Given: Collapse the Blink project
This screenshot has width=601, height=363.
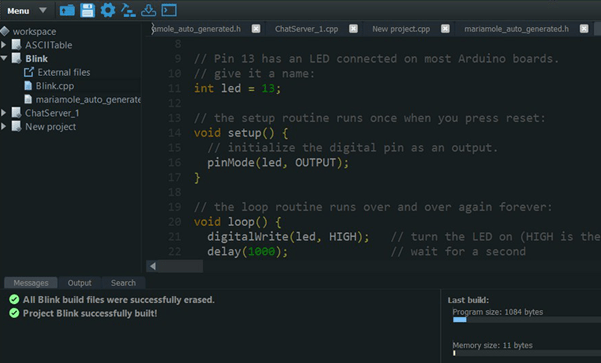Looking at the screenshot, I should coord(4,58).
